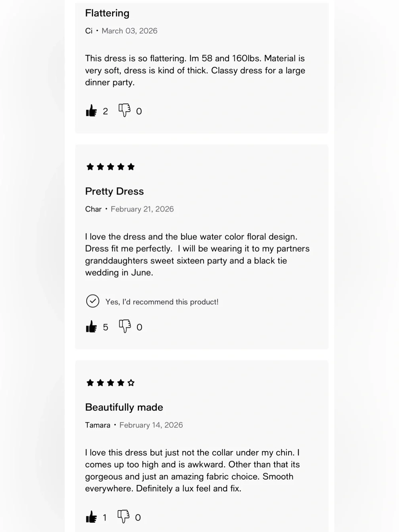Image resolution: width=399 pixels, height=532 pixels.
Task: Click the helpful count 5 on Pretty Dress
Action: click(105, 327)
